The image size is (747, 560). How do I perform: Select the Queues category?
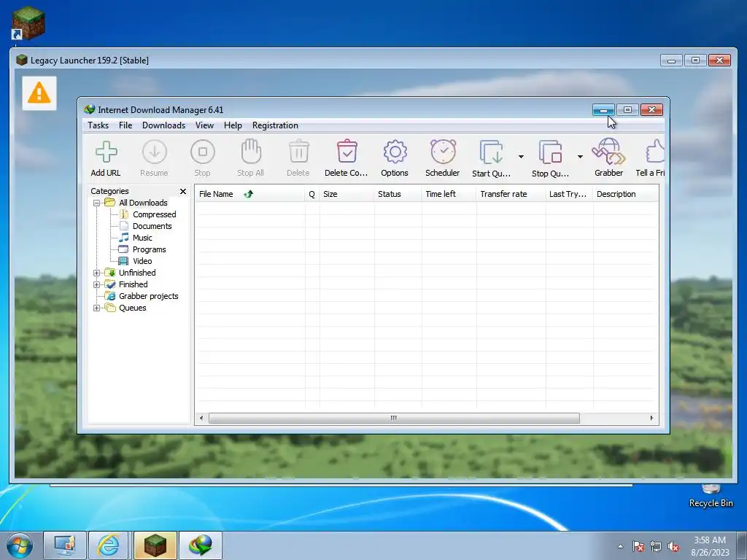[x=133, y=308]
